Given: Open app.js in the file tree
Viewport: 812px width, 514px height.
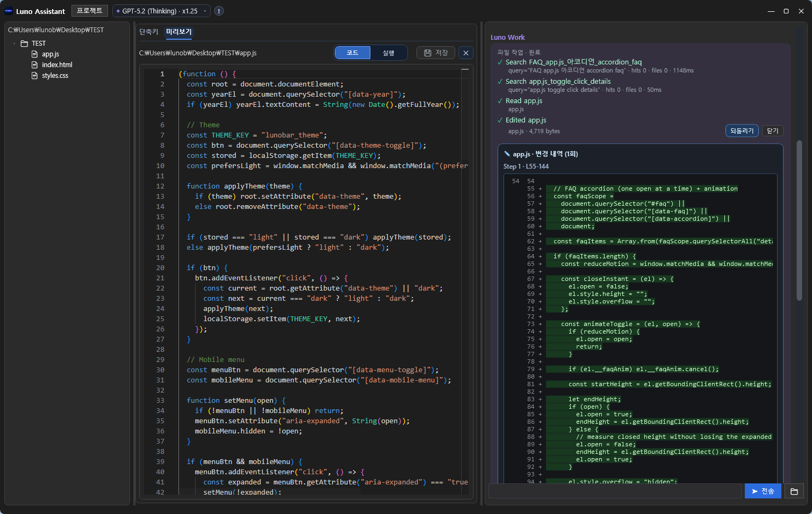Looking at the screenshot, I should coord(50,54).
